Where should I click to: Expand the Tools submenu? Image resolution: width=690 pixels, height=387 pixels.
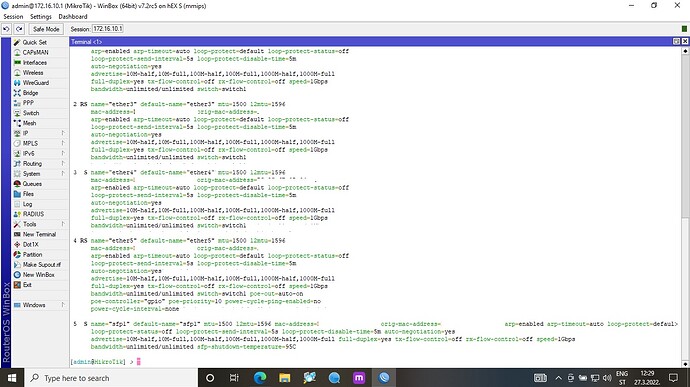(63, 224)
